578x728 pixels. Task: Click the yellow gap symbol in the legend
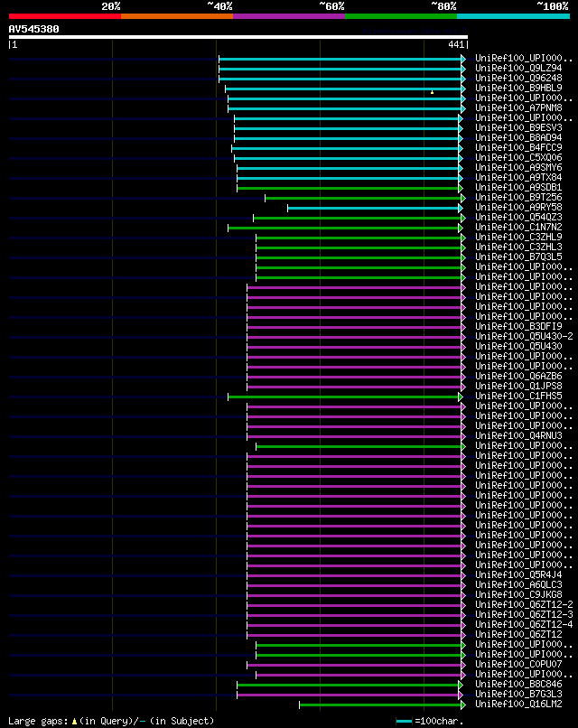74,722
